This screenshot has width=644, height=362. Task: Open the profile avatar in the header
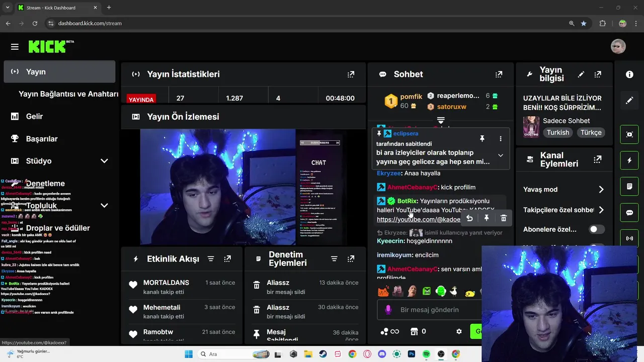[x=618, y=46]
